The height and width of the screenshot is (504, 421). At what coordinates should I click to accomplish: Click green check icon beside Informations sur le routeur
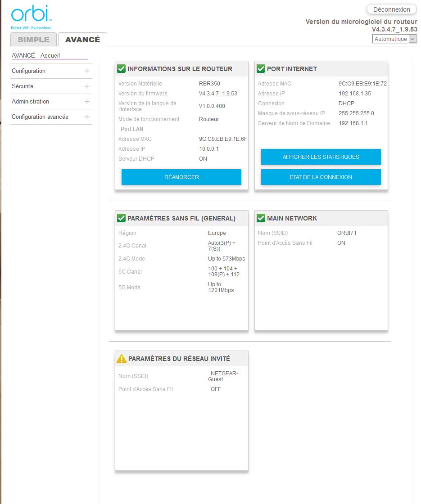(121, 69)
